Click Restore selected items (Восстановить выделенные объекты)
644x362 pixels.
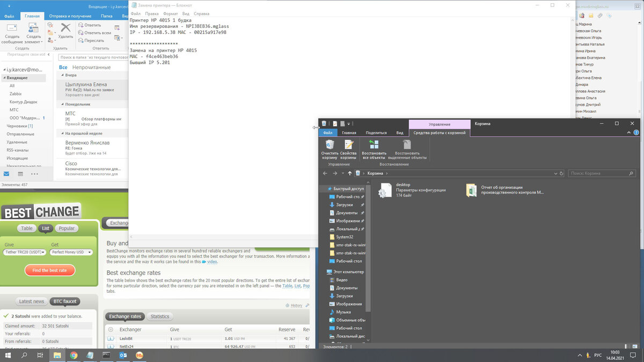tap(407, 150)
